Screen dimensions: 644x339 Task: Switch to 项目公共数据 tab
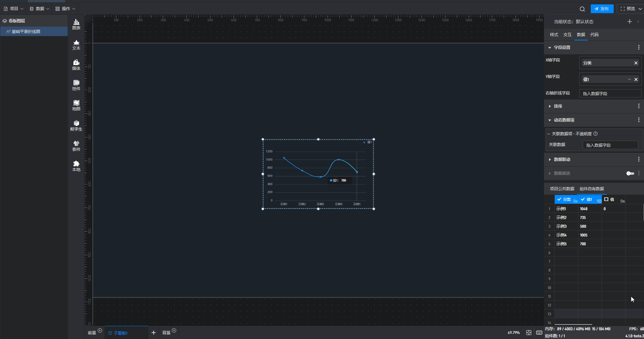coord(562,189)
